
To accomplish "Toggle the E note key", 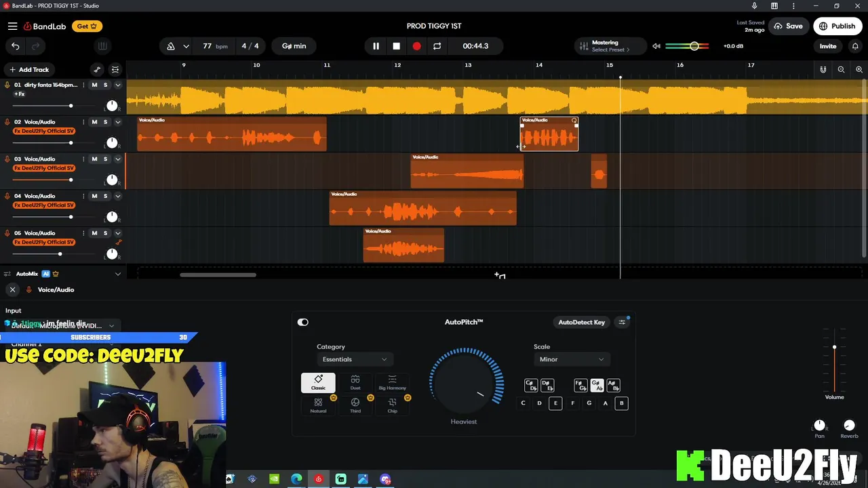I will [555, 403].
